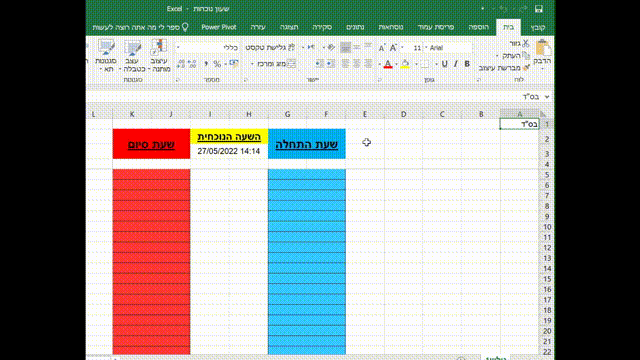This screenshot has width=640, height=360.
Task: Click the Comma Style icon
Action: click(206, 64)
